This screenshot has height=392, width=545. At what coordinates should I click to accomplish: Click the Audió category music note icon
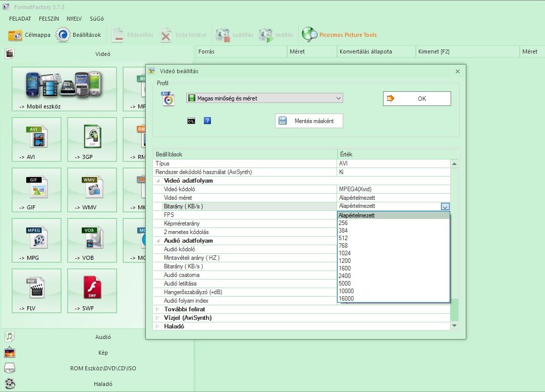(10, 337)
